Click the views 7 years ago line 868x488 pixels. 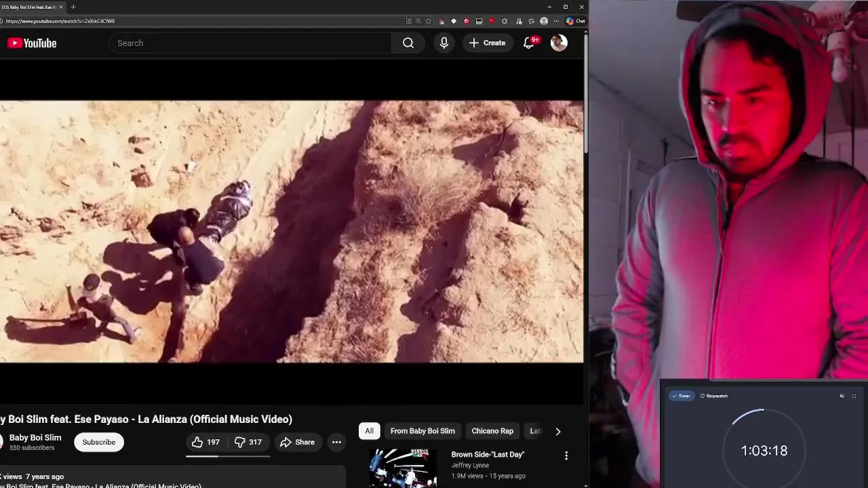pos(32,476)
